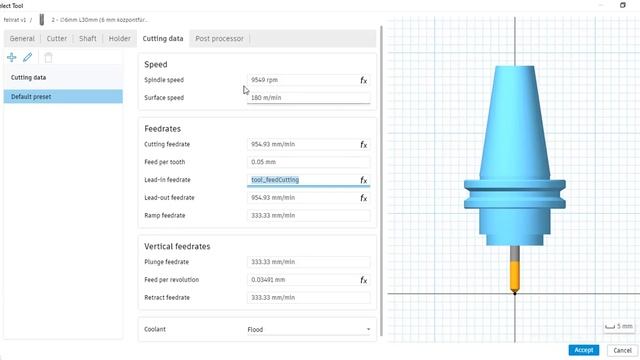Screen dimensions: 640x360
Task: Restore the window using title bar icon
Action: coord(622,5)
